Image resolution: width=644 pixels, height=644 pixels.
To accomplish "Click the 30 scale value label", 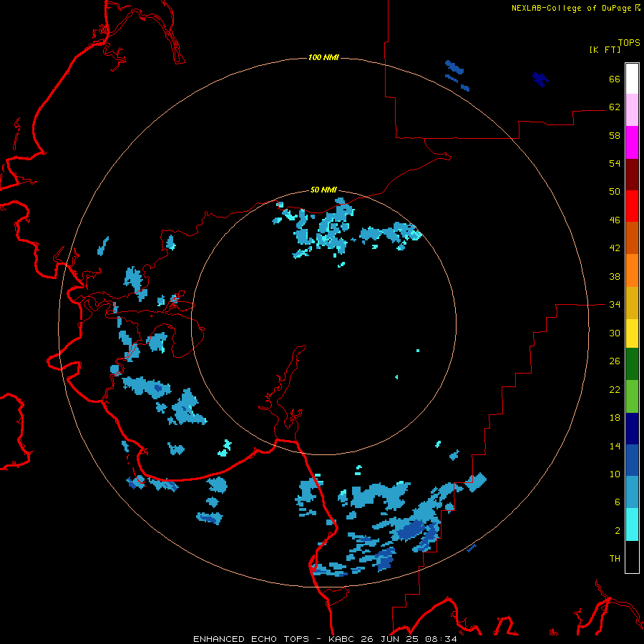I will click(615, 333).
